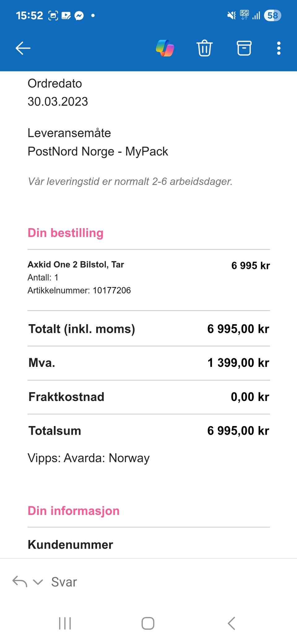This screenshot has width=297, height=644.
Task: Tap the muted sound icon in status bar
Action: [231, 15]
